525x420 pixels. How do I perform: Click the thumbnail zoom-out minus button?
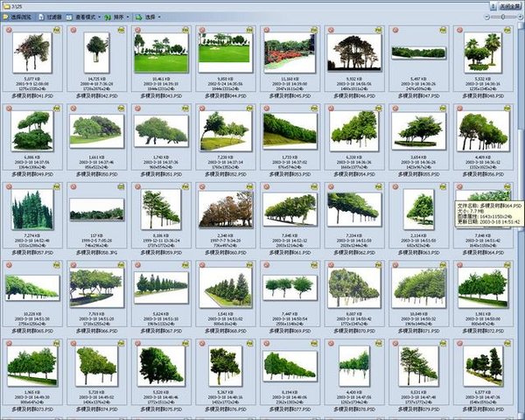tap(487, 17)
